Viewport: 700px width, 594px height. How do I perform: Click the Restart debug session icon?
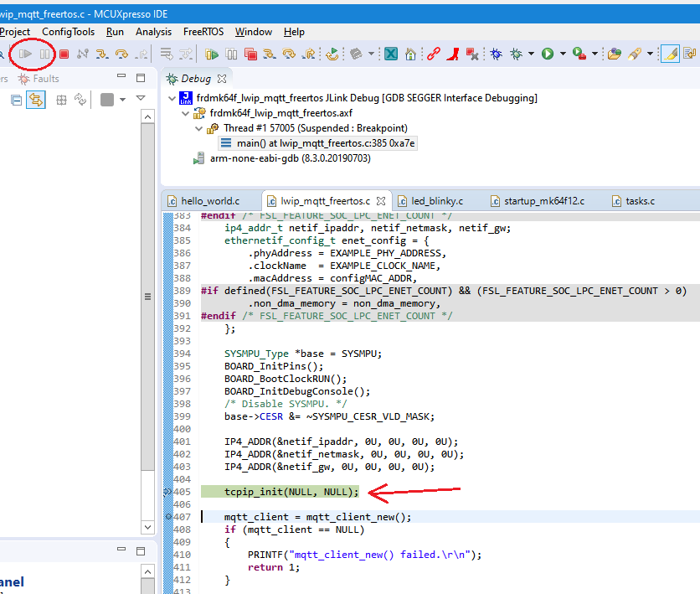pyautogui.click(x=332, y=54)
